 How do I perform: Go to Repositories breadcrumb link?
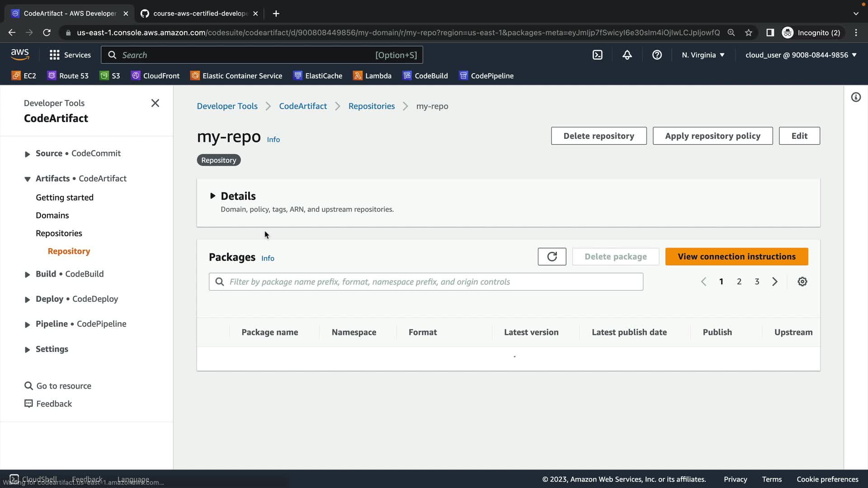click(x=371, y=106)
